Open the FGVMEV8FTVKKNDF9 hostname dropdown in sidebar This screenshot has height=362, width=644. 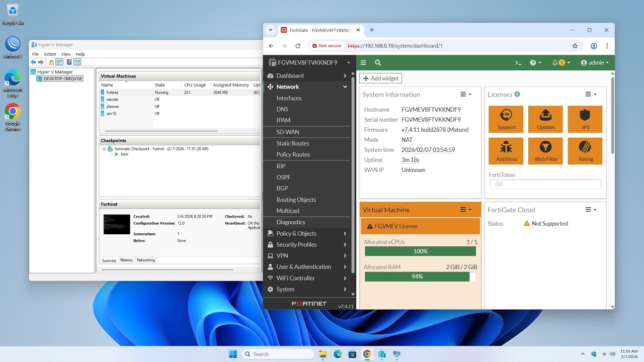pyautogui.click(x=310, y=63)
